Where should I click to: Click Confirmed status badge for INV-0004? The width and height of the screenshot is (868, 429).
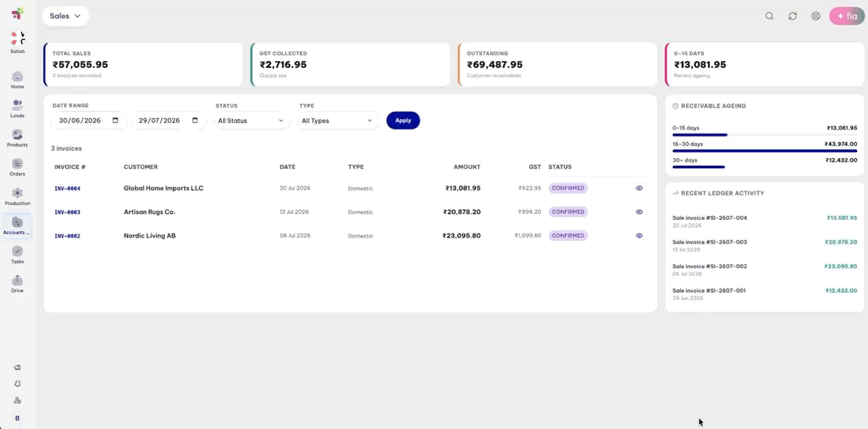[568, 188]
